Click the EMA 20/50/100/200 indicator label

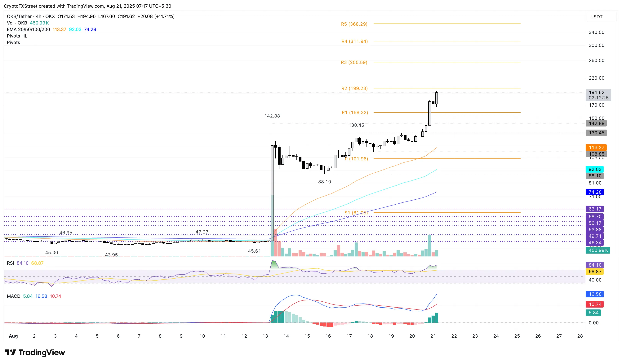coord(28,29)
